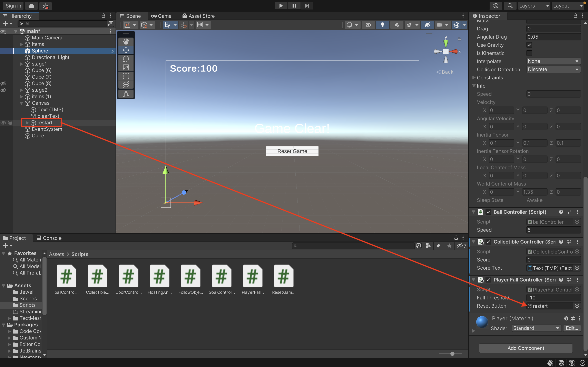Click the shader Edit... button
This screenshot has width=588, height=367.
572,328
